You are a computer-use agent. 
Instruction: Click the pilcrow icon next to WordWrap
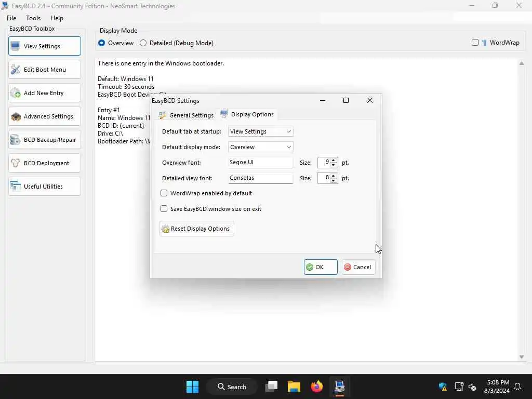(484, 43)
